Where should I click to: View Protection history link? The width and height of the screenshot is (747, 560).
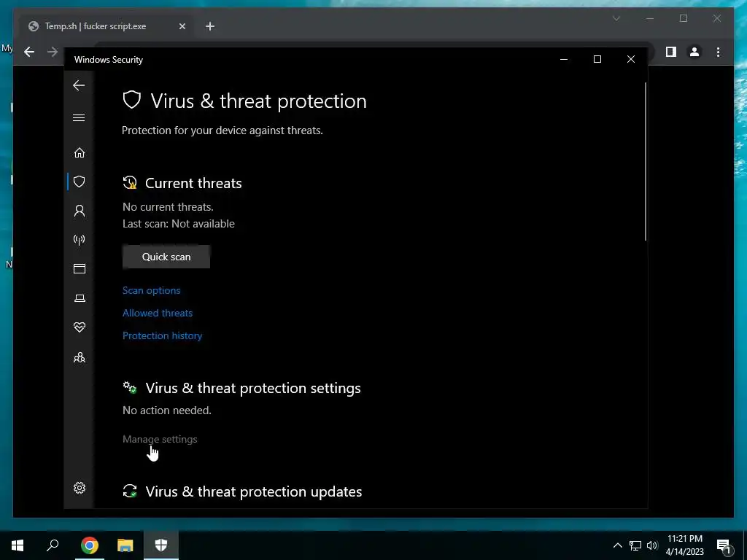tap(163, 335)
